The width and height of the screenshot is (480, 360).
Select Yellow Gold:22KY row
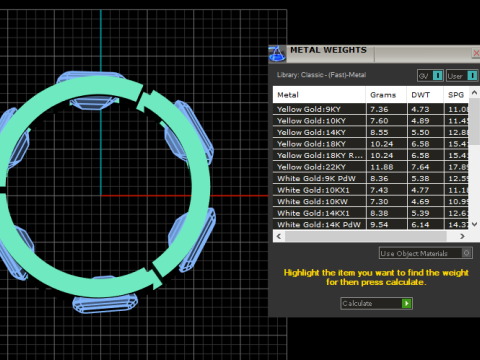[x=371, y=167]
